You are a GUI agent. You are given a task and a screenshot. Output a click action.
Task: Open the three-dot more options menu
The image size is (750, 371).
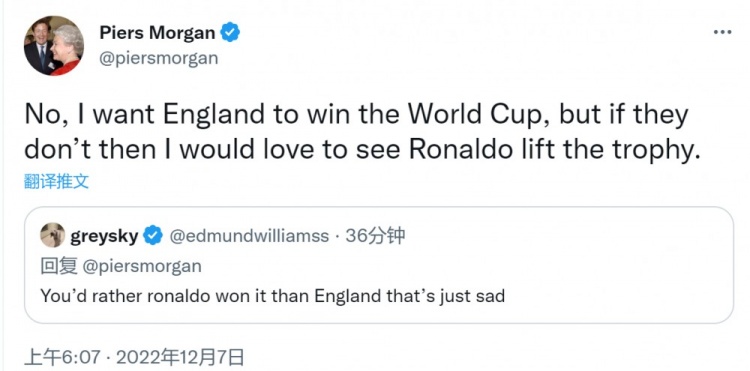[x=722, y=32]
